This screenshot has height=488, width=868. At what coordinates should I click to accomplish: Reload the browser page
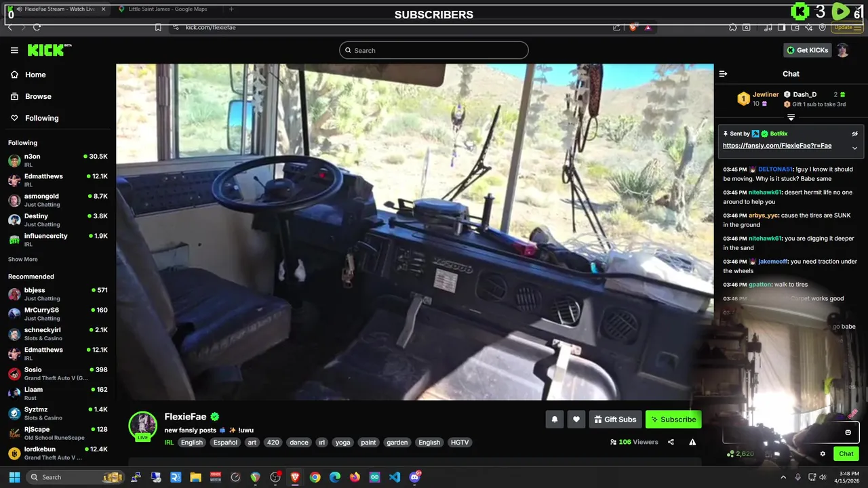point(37,27)
